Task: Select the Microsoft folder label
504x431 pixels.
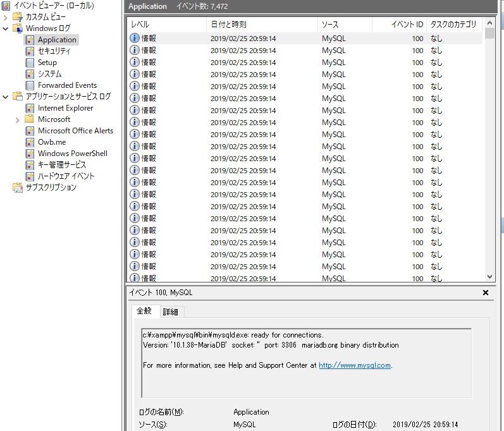Action: point(54,119)
